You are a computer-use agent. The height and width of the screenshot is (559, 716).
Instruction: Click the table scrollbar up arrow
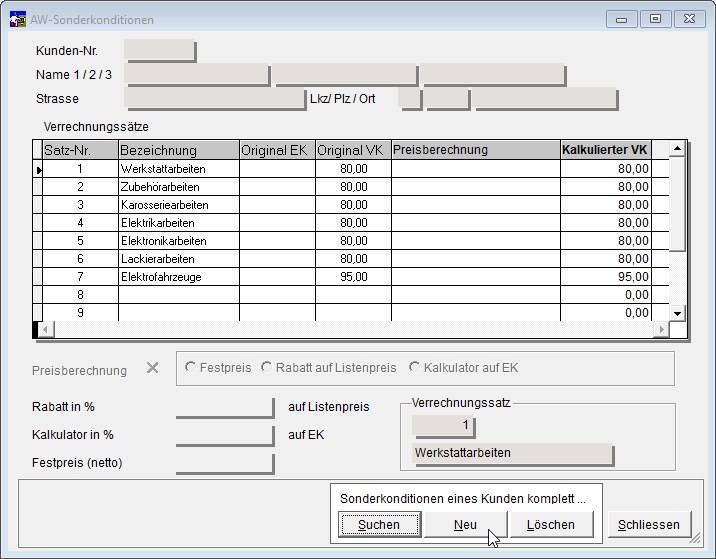pos(677,148)
